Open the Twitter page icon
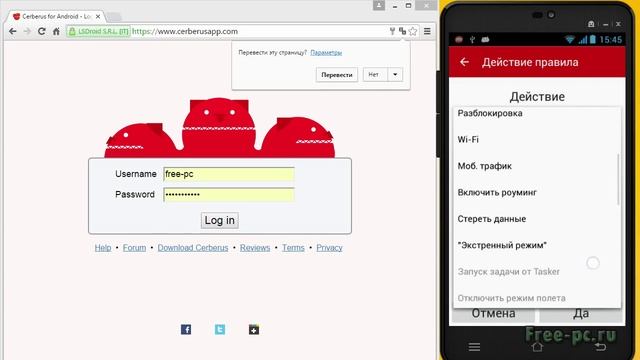Image resolution: width=640 pixels, height=360 pixels. [220, 329]
